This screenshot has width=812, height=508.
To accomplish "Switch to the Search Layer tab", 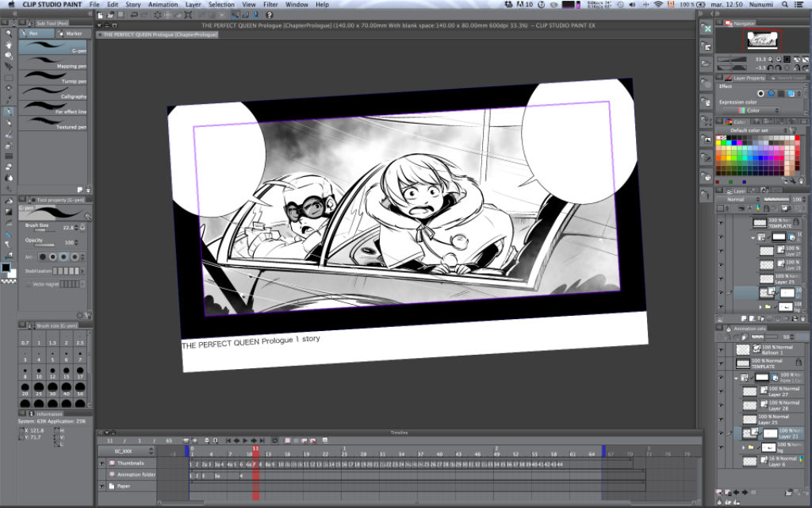I will 787,78.
